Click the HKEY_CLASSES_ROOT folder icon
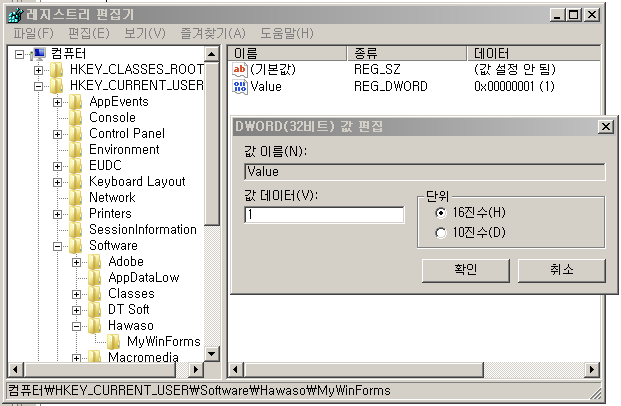 pyautogui.click(x=57, y=70)
